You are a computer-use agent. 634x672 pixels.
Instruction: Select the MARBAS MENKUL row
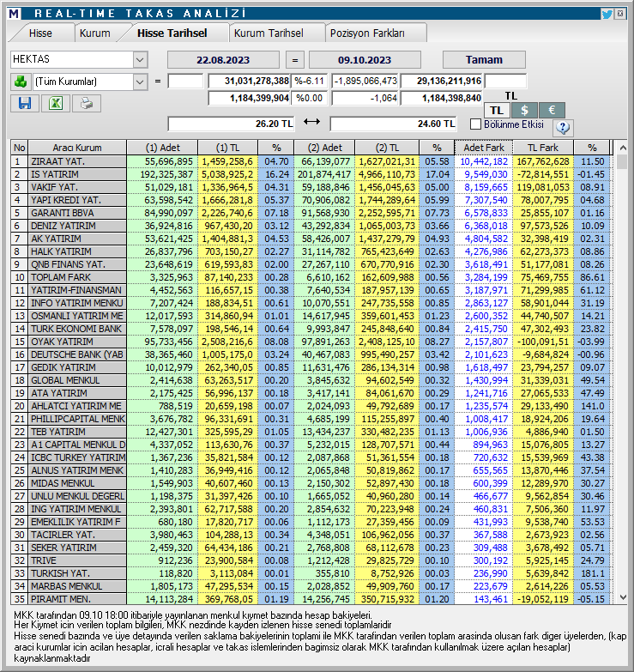pos(311,586)
